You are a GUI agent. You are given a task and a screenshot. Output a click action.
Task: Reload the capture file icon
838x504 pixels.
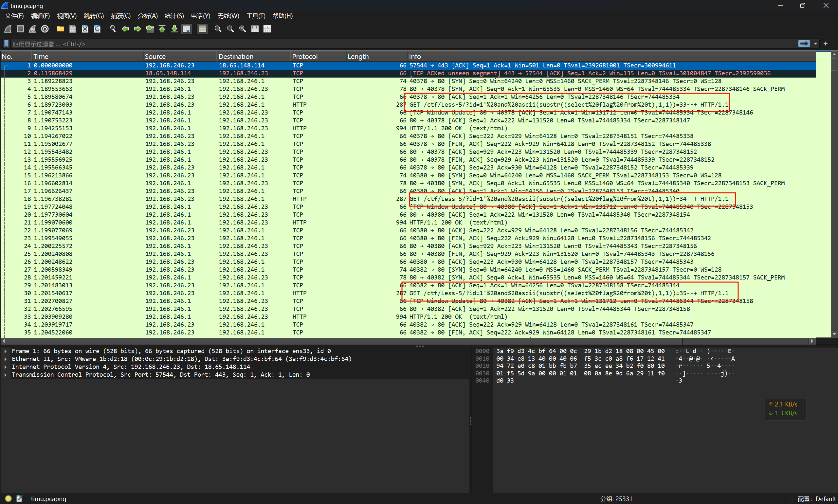click(97, 29)
